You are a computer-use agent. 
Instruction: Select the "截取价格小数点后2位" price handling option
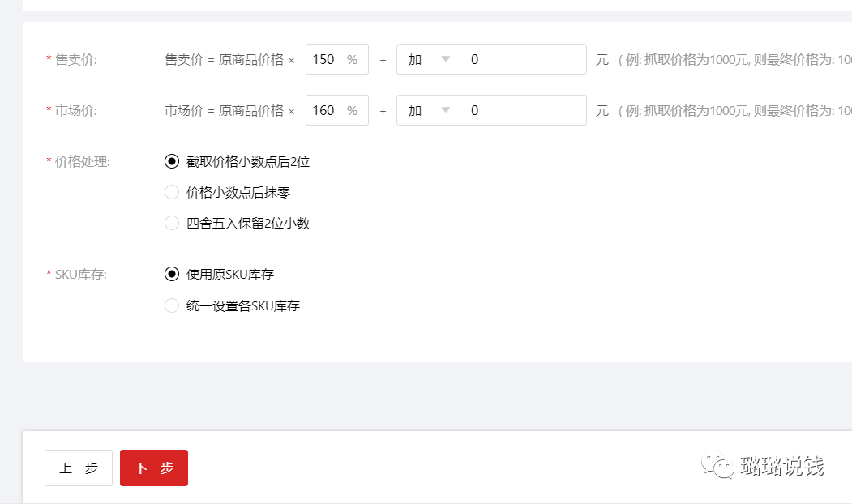pos(171,161)
